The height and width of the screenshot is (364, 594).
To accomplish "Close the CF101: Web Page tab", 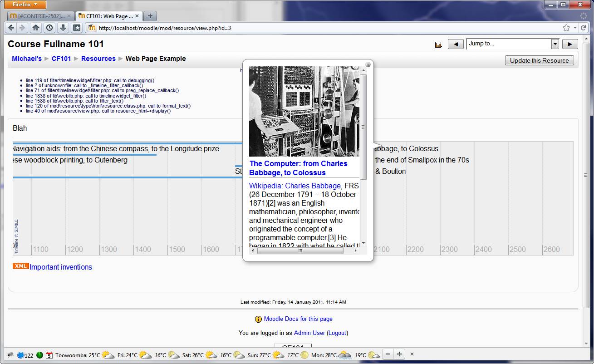I will pyautogui.click(x=137, y=16).
